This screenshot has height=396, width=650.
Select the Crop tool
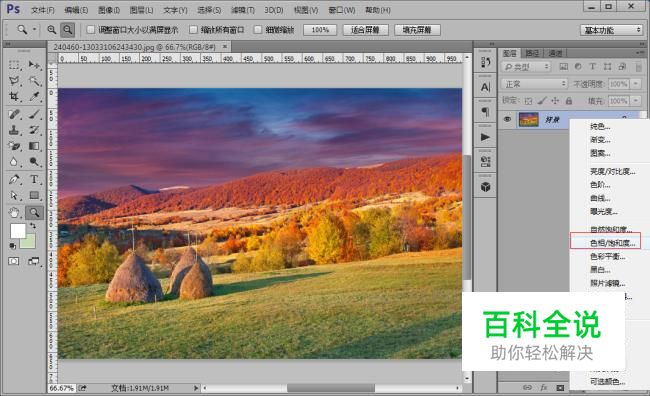point(14,97)
